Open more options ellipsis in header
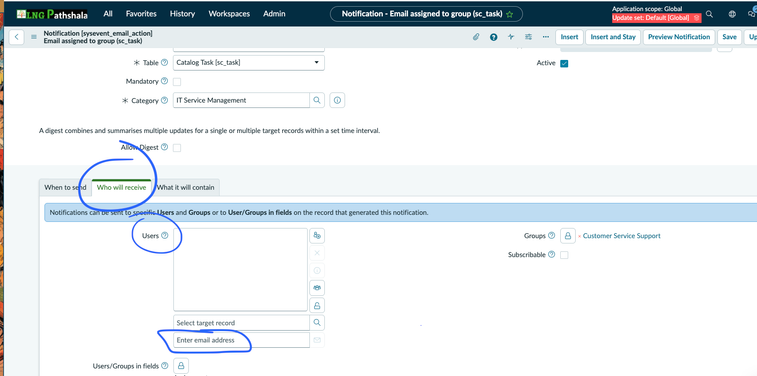 (x=546, y=37)
